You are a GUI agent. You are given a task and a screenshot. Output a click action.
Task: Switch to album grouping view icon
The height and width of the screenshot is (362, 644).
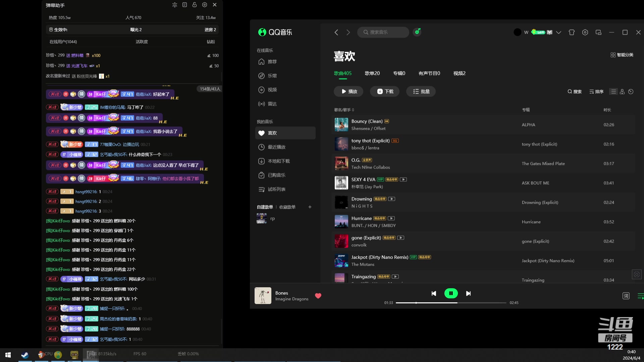click(631, 92)
